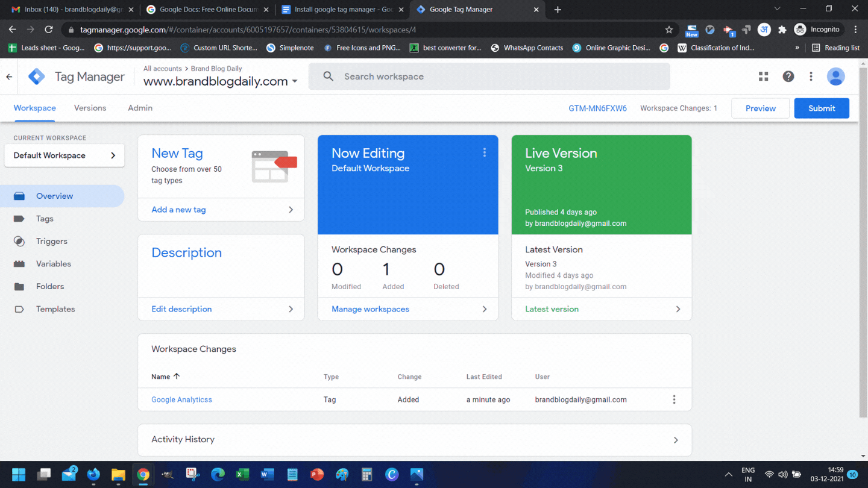Show hidden system tray icons

[728, 475]
